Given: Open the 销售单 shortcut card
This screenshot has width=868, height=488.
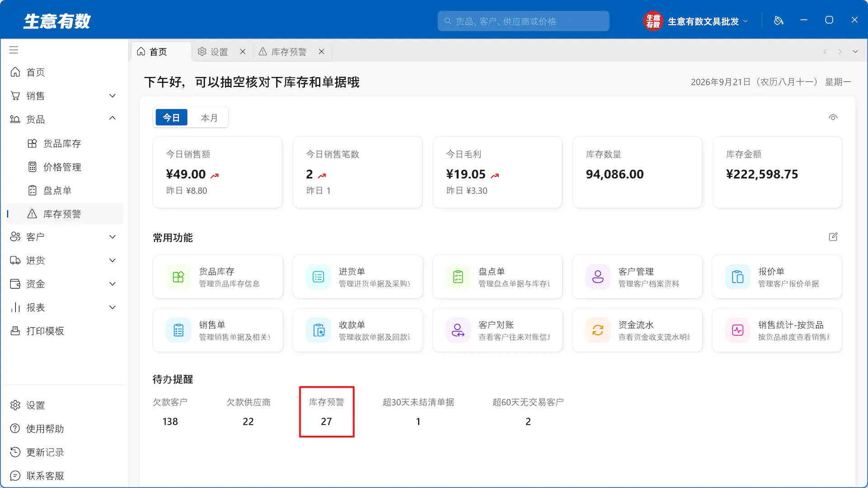Looking at the screenshot, I should tap(218, 330).
